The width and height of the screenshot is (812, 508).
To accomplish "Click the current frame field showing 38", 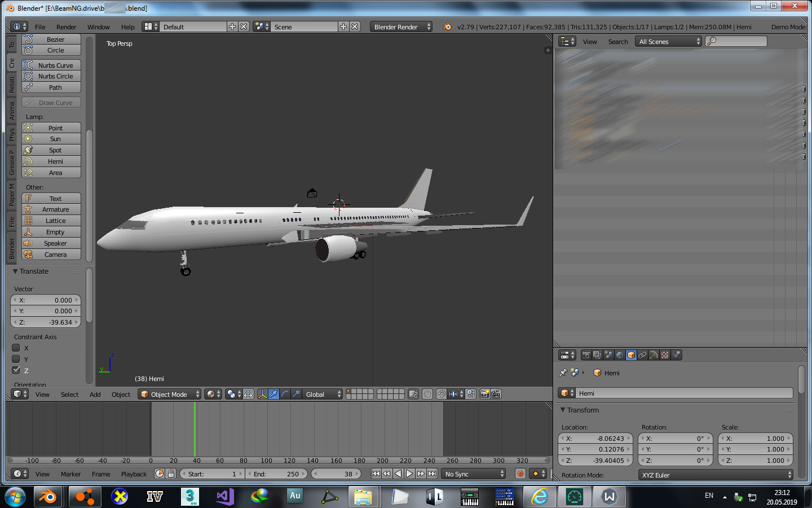I will pos(336,474).
